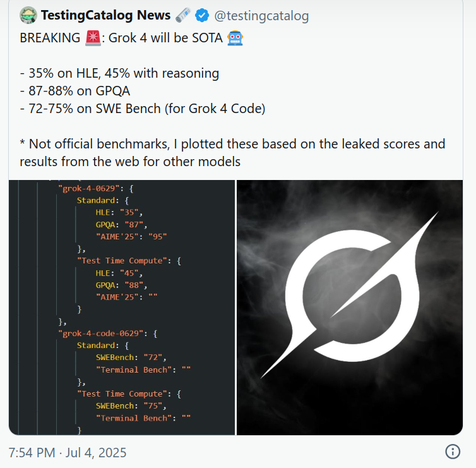Visit the @testingcatalog handle

tap(263, 15)
